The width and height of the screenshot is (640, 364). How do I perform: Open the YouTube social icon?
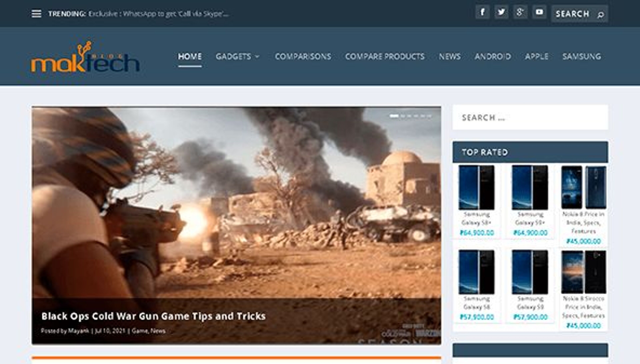point(539,12)
